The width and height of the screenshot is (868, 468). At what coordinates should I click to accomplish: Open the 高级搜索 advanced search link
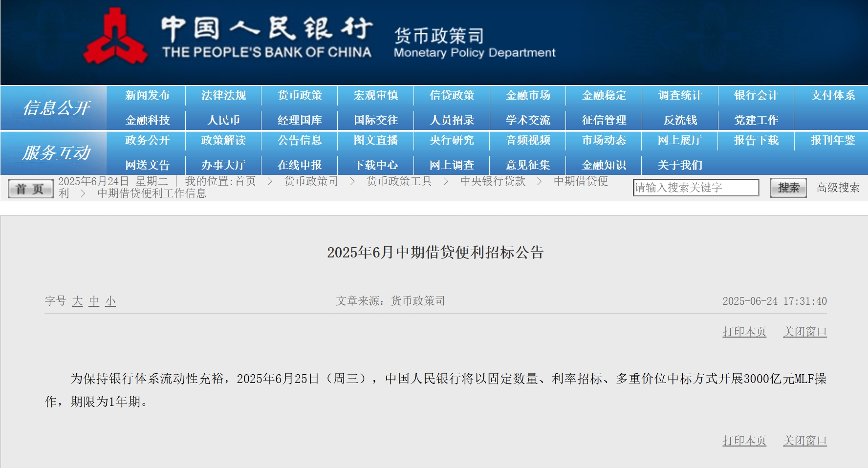(838, 188)
